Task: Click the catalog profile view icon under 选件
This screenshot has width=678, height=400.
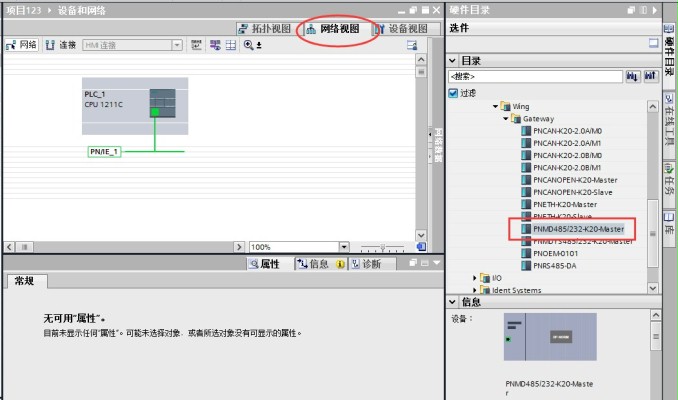Action: click(653, 43)
